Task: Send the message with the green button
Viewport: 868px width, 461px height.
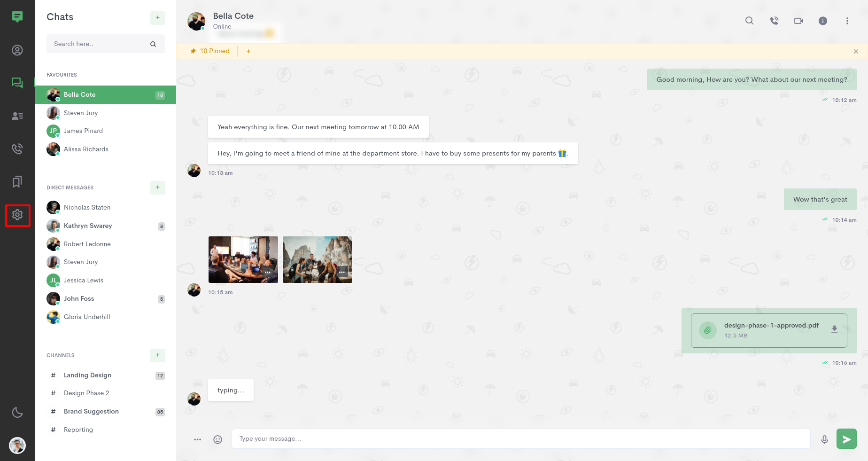Action: click(846, 438)
